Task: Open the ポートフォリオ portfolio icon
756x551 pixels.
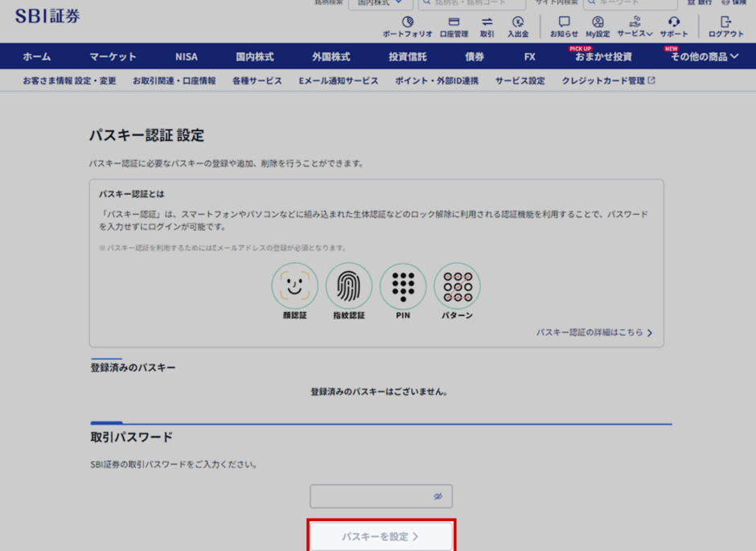Action: click(x=408, y=27)
